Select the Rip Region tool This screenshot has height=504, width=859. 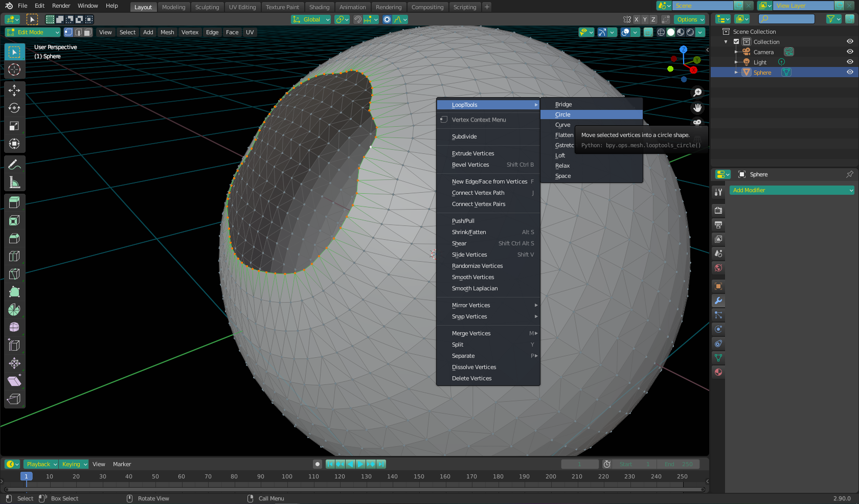click(14, 399)
